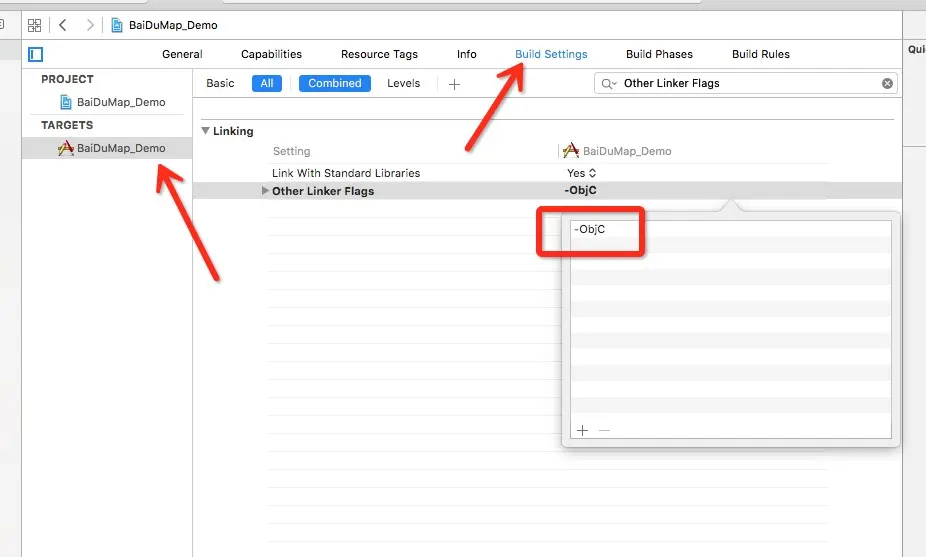Select the Combined view
Viewport: 926px width, 557px height.
[x=334, y=83]
